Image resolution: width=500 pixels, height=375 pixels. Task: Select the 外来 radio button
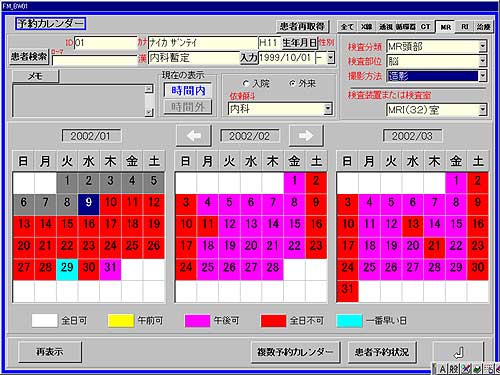[293, 83]
